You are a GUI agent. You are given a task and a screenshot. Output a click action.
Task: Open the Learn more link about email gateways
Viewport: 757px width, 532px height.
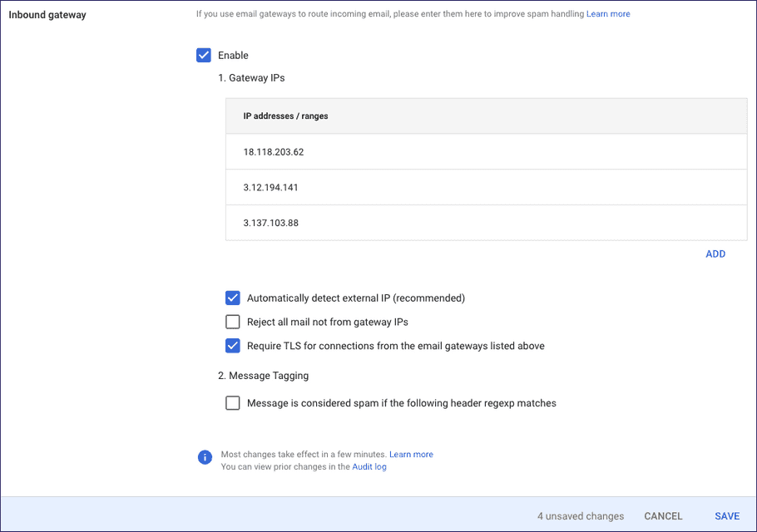(608, 13)
